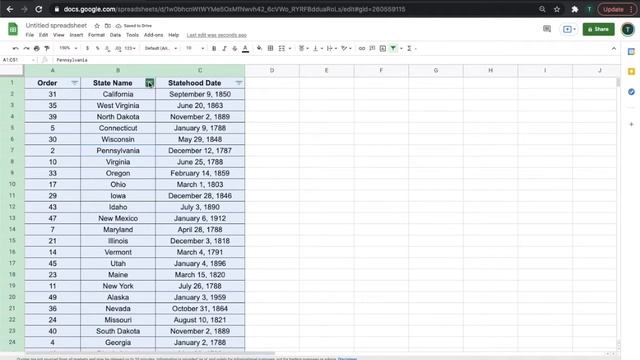Screen dimensions: 640x360
Task: Open Functions sigma menu
Action: 409,48
